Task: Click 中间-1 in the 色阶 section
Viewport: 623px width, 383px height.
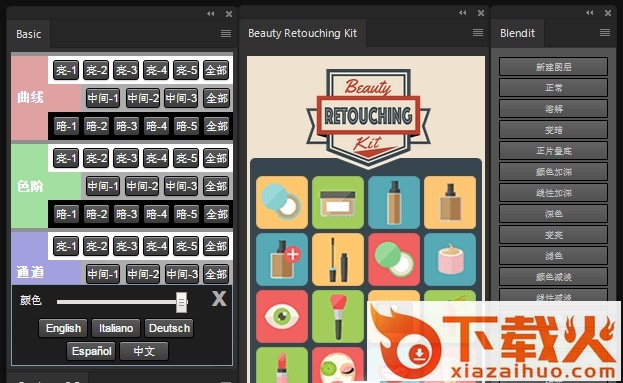Action: (103, 186)
